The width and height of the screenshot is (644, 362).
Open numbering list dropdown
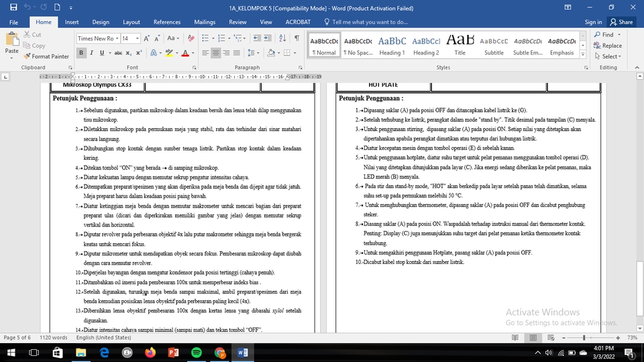229,38
